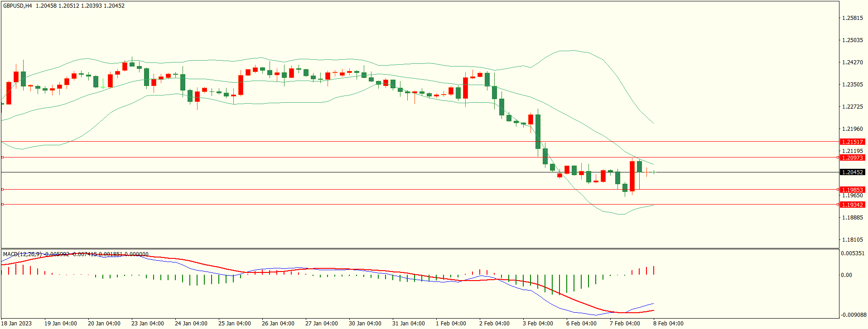The height and width of the screenshot is (329, 868).
Task: Select the GBPUSD,H4 chart title text
Action: click(18, 6)
